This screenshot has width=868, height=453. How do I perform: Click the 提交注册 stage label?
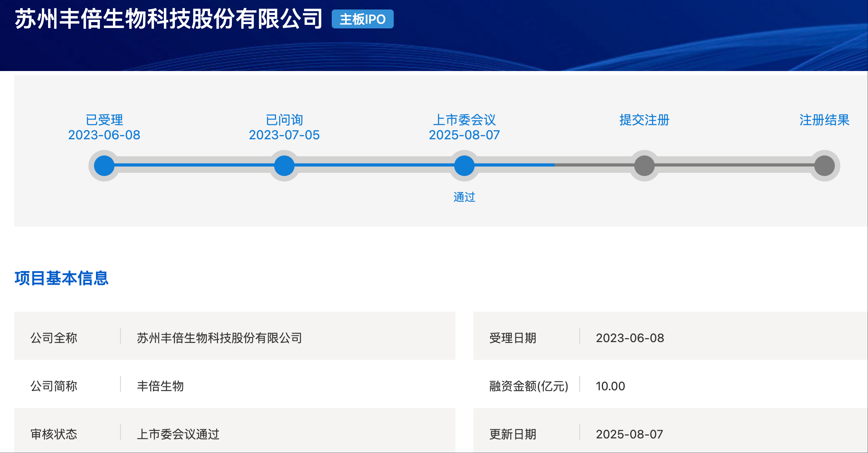point(644,120)
